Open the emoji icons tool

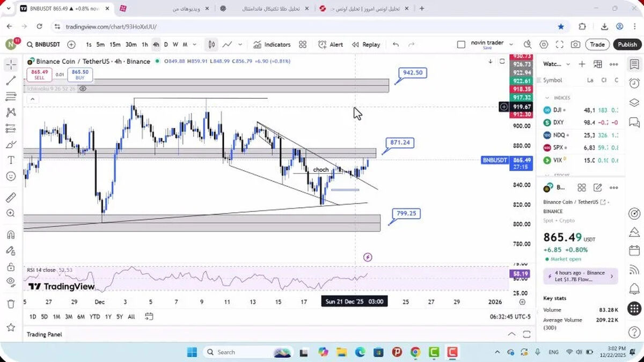pyautogui.click(x=11, y=176)
